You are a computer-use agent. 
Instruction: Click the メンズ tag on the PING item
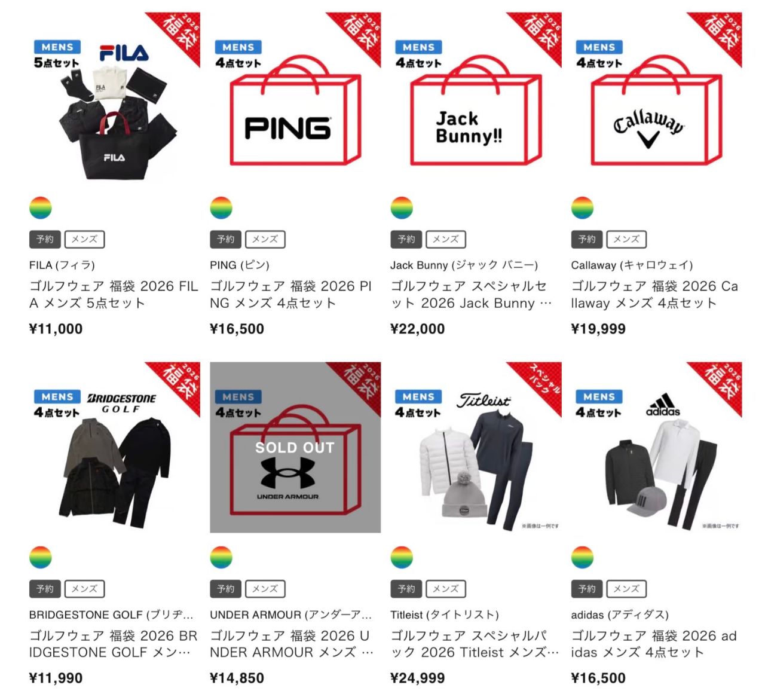pos(265,239)
